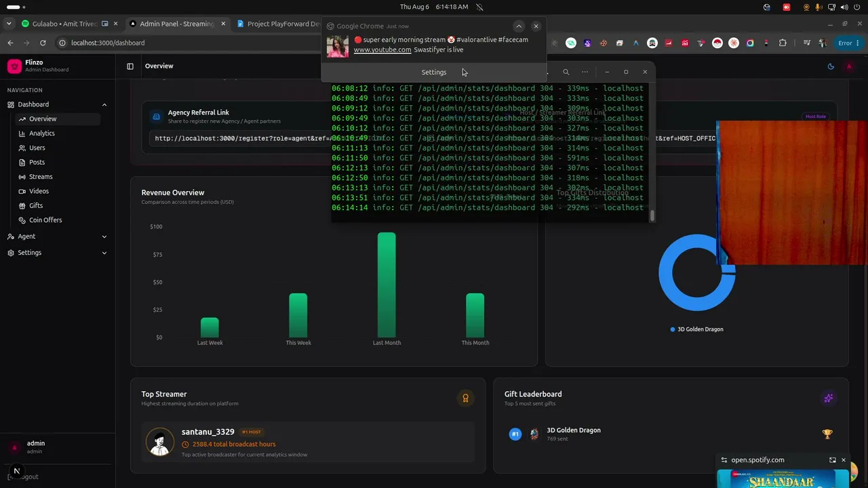Close the Admin Panel tab
The image size is (868, 488).
(223, 24)
